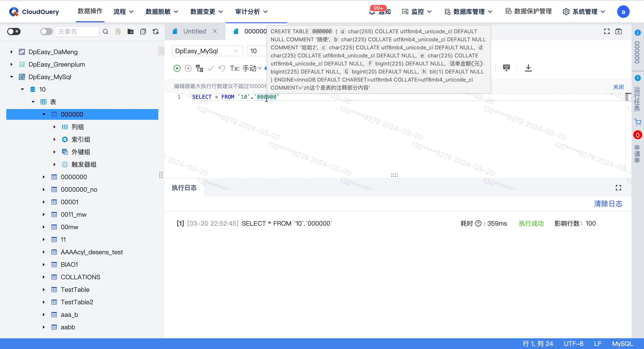The width and height of the screenshot is (644, 349).
Task: Toggle the second switch near the search bar
Action: (46, 32)
